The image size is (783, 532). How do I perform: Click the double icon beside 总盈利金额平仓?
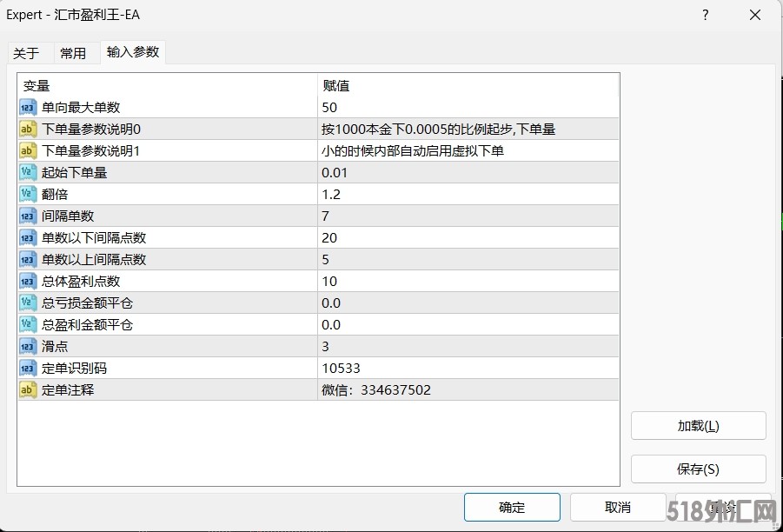[28, 325]
